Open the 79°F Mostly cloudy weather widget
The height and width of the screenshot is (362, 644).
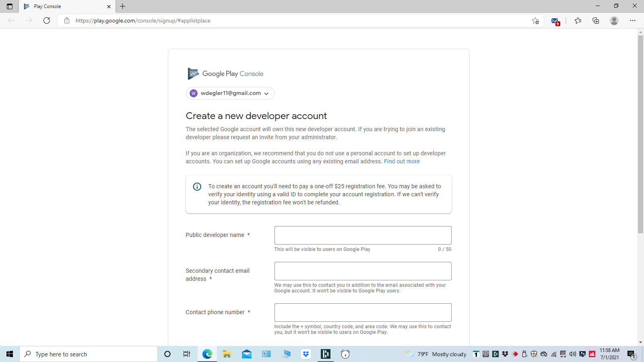click(x=436, y=354)
